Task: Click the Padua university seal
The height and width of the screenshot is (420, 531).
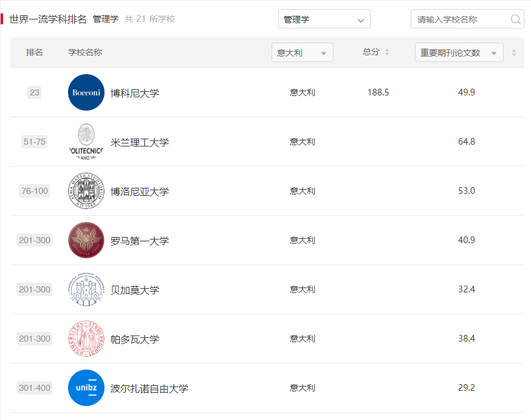Action: click(x=86, y=339)
